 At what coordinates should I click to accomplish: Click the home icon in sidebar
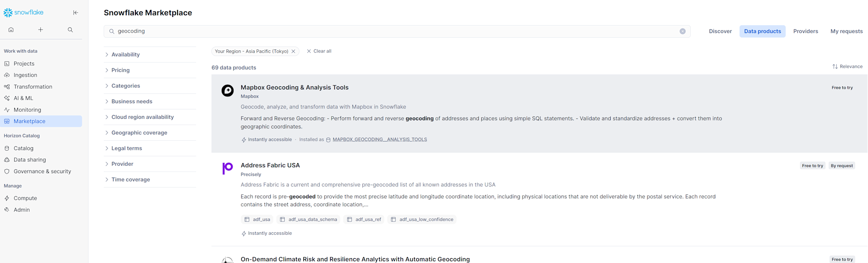coord(11,30)
